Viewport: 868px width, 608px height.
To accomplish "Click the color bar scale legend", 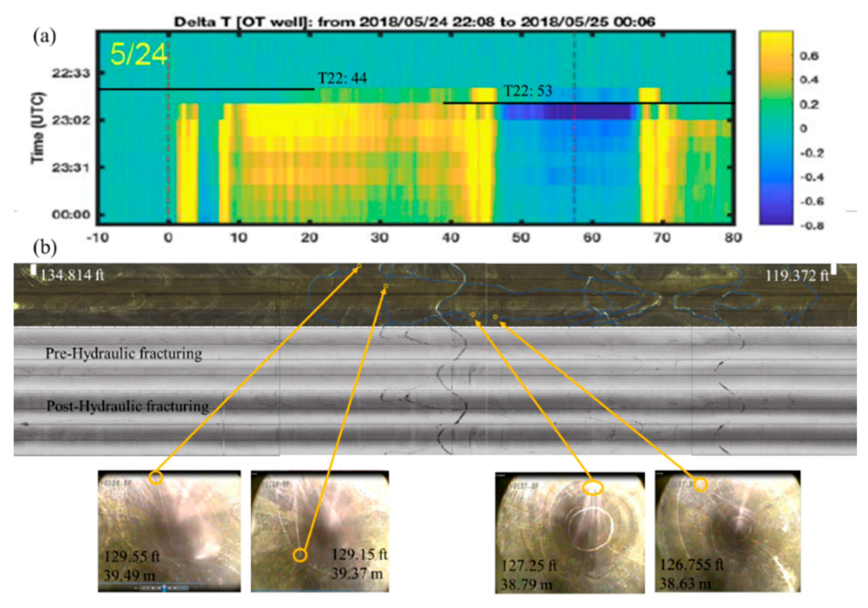I will click(776, 128).
